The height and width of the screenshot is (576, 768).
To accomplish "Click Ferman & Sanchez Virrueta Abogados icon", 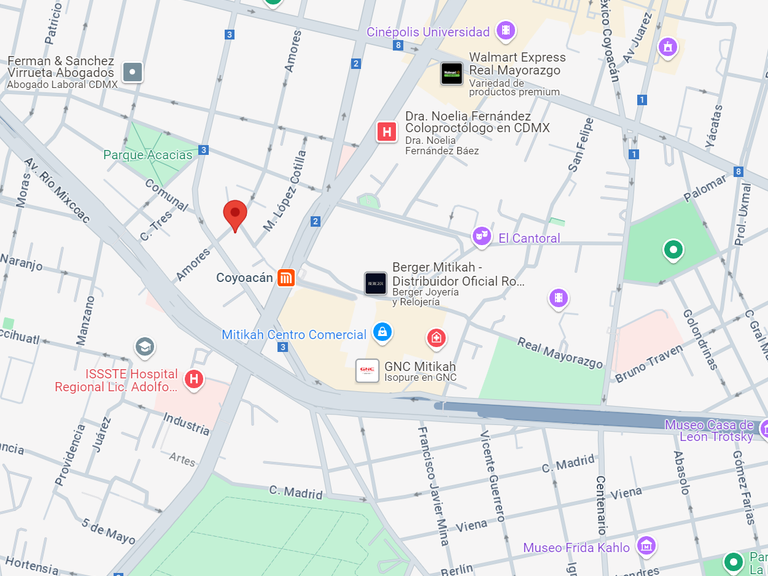I will point(133,72).
